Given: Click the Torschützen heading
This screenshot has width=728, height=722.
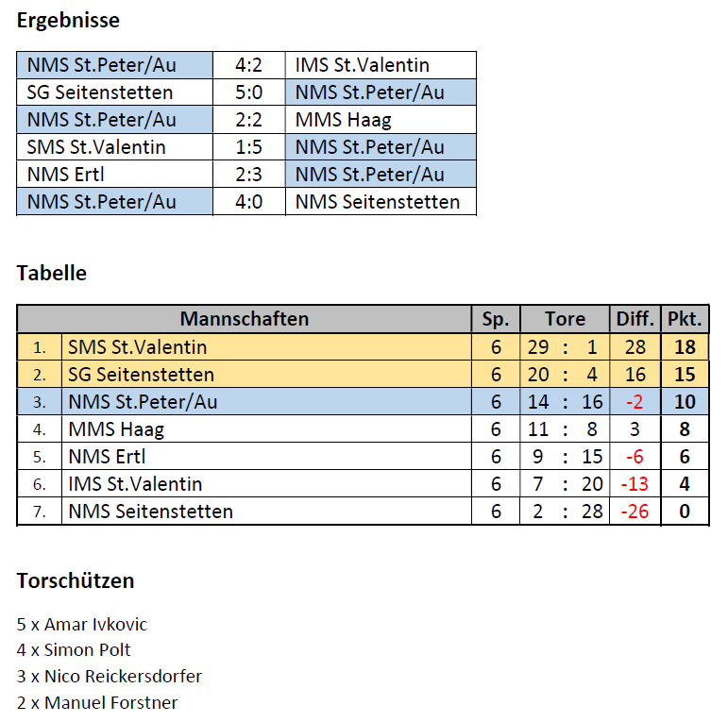Looking at the screenshot, I should tap(76, 581).
